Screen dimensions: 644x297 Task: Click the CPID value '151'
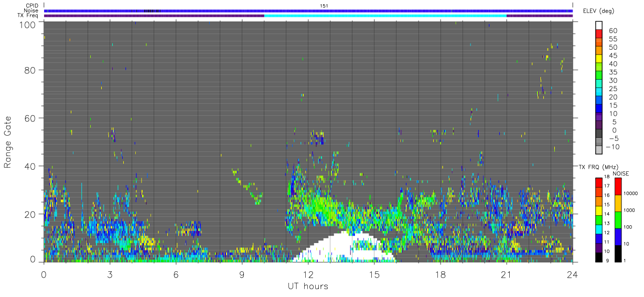(x=324, y=5)
